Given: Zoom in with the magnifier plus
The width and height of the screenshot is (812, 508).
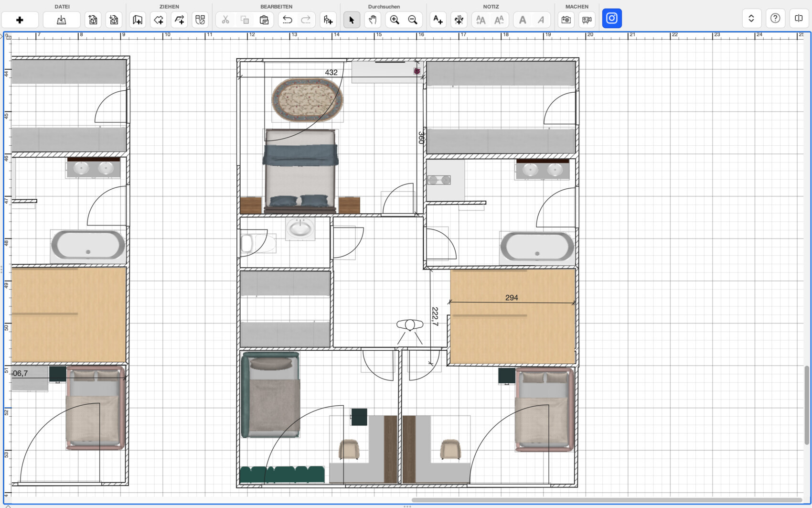Looking at the screenshot, I should (395, 20).
